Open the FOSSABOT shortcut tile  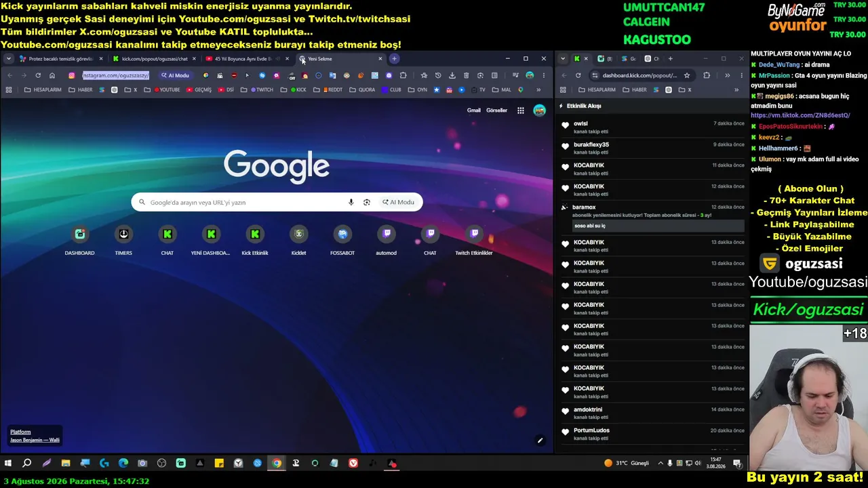point(342,241)
